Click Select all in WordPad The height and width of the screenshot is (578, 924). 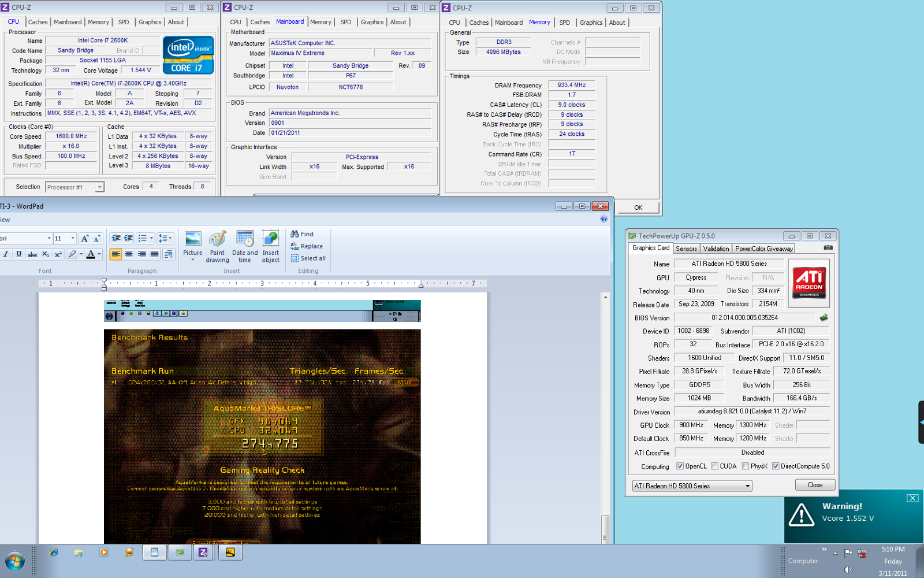308,258
